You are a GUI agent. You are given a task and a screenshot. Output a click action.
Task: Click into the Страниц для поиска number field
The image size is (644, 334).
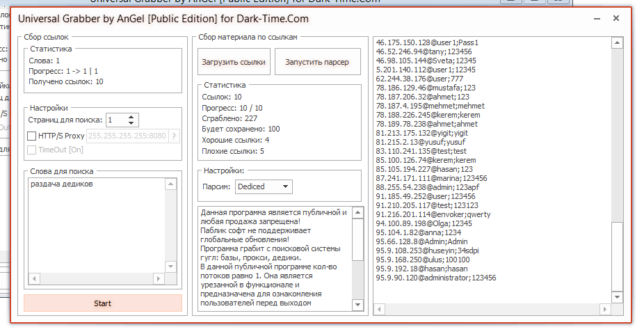[x=116, y=120]
